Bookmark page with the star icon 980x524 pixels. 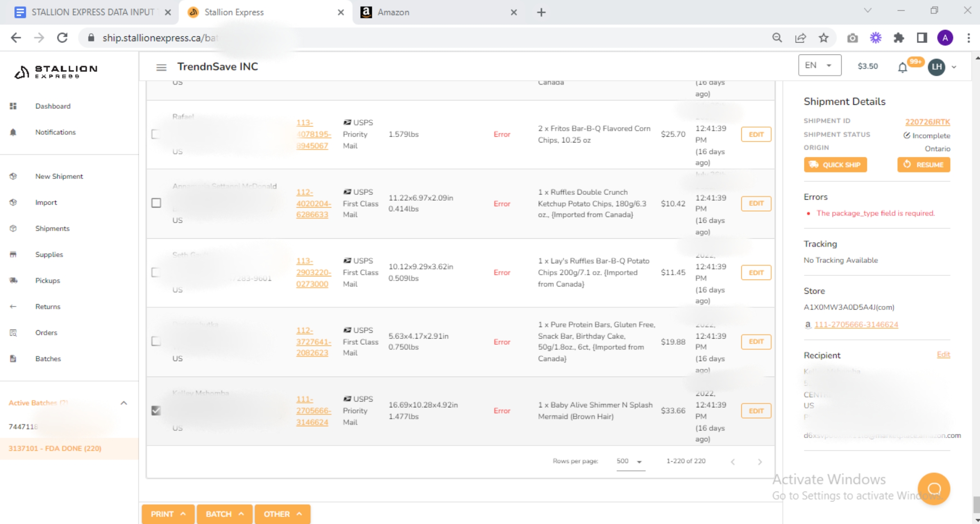coord(823,38)
